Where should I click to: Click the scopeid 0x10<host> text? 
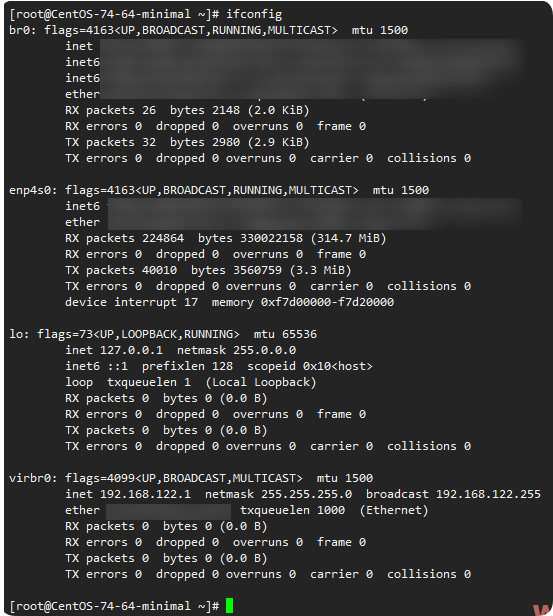point(309,367)
